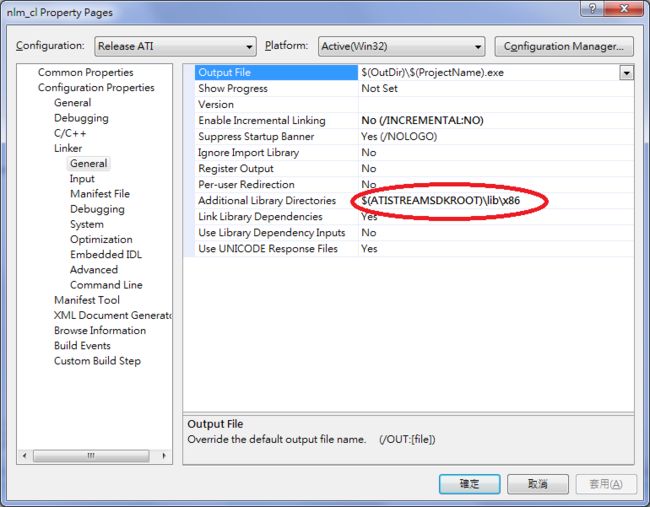Open the Output File value dropdown arrow
Screen dimensions: 650x507
tap(626, 73)
